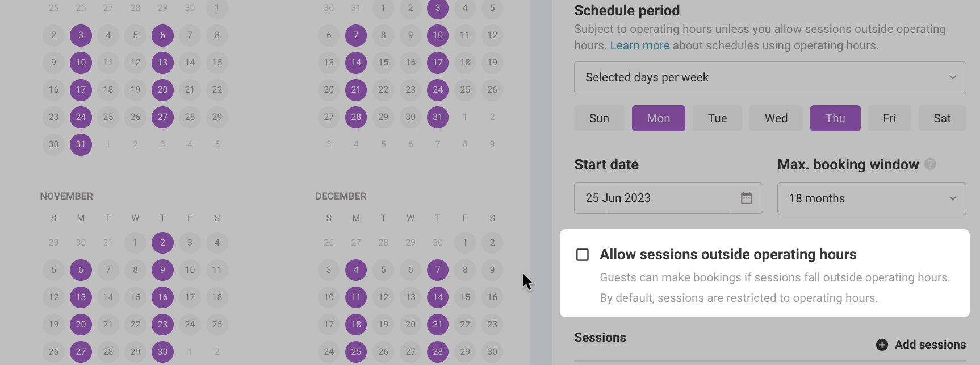Screen dimensions: 980x365
Task: Click the 25 Jun 2023 start date field
Action: [x=668, y=198]
